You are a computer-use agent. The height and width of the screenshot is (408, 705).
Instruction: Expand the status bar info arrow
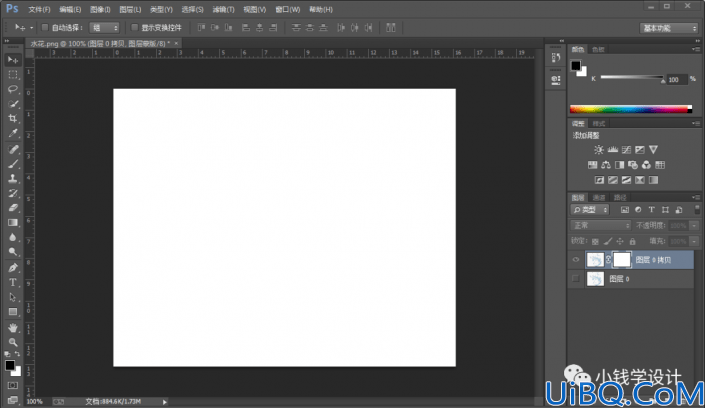pos(165,402)
